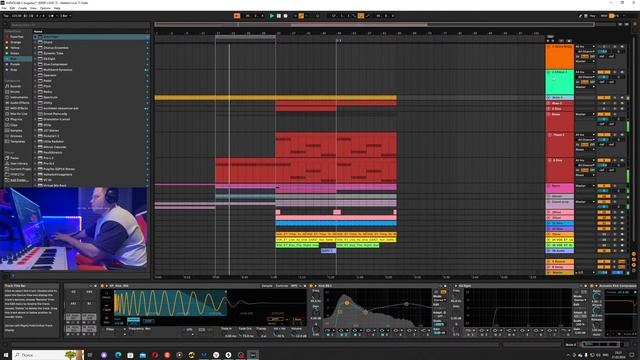The height and width of the screenshot is (360, 640).
Task: Click the Tap tempo button
Action: (x=6, y=16)
